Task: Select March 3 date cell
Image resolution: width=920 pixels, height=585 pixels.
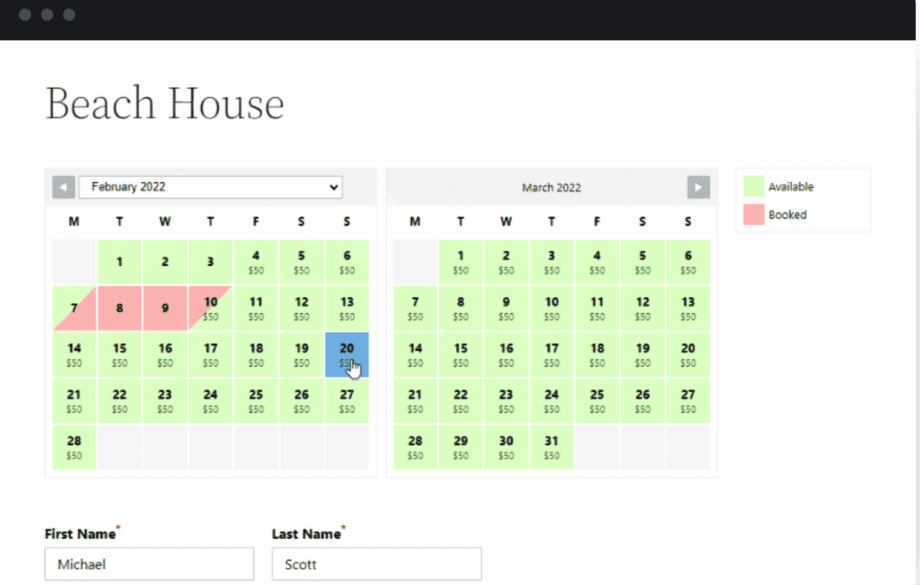Action: (x=552, y=262)
